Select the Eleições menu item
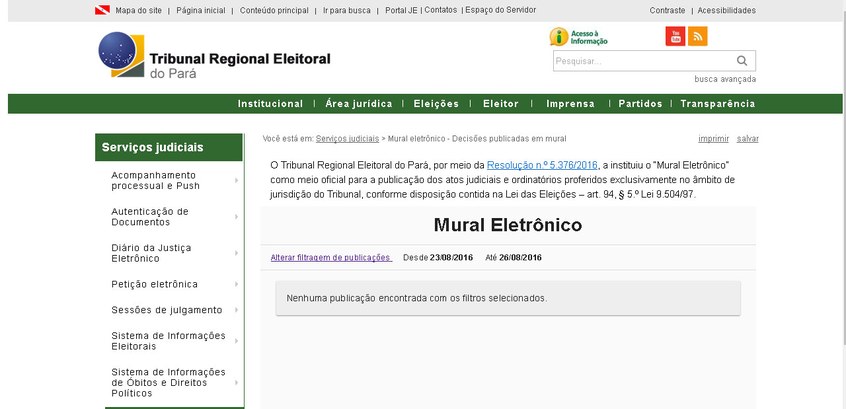Image resolution: width=846 pixels, height=409 pixels. (436, 104)
